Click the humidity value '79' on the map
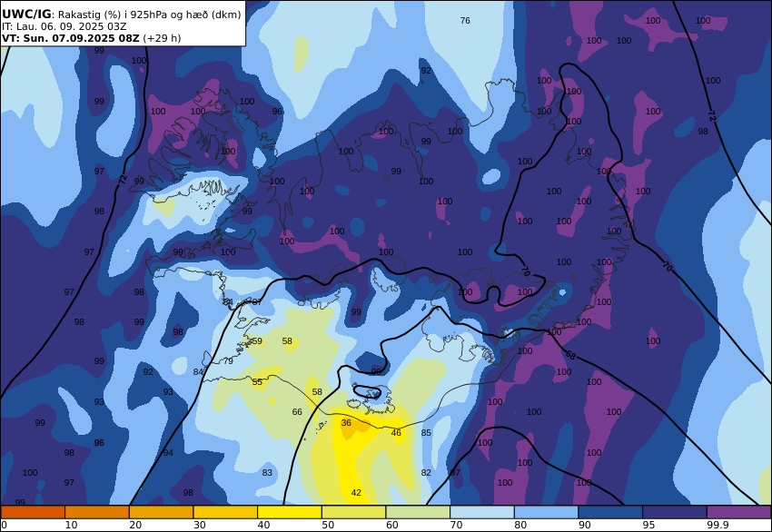The image size is (772, 532). pos(228,361)
